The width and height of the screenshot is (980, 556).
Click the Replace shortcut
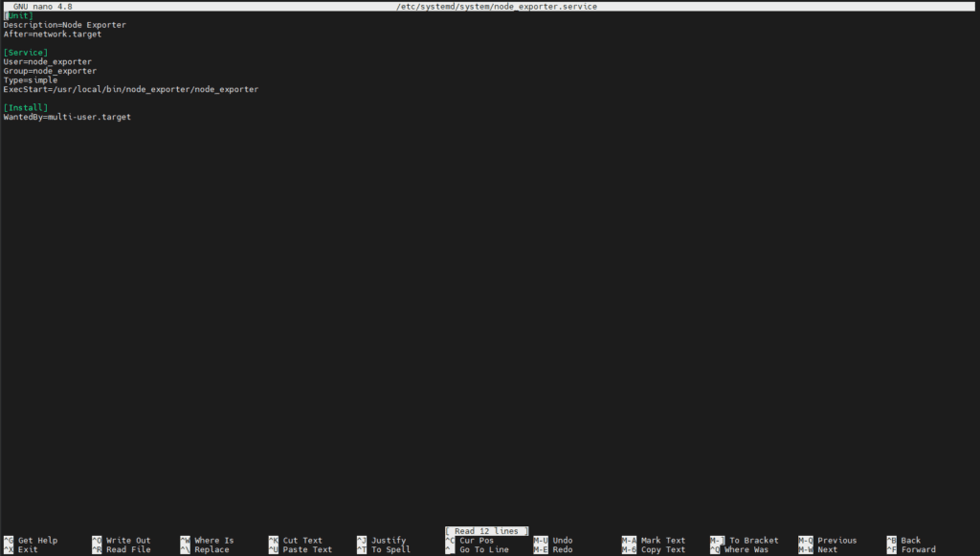[x=207, y=549]
